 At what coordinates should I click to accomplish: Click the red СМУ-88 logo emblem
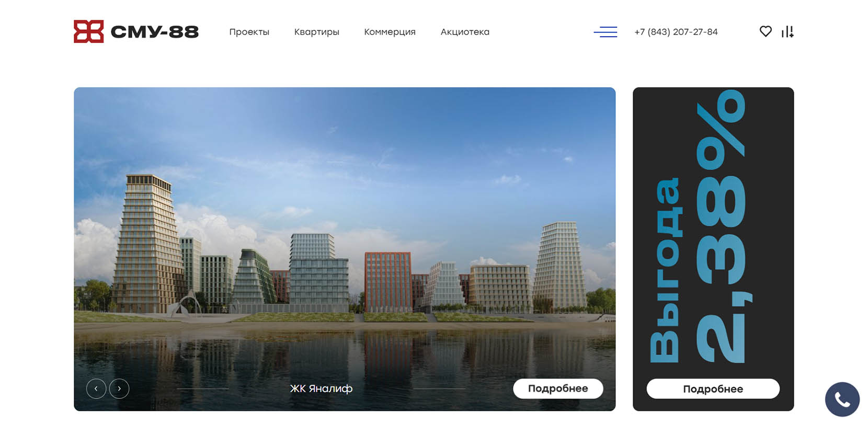click(88, 31)
